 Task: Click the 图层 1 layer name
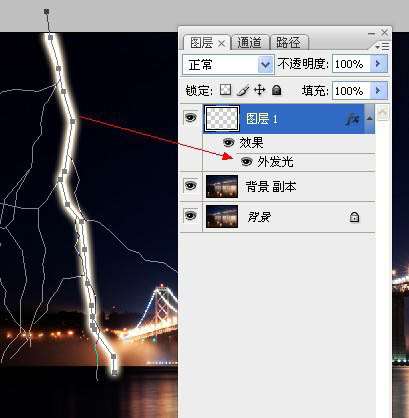tap(262, 119)
